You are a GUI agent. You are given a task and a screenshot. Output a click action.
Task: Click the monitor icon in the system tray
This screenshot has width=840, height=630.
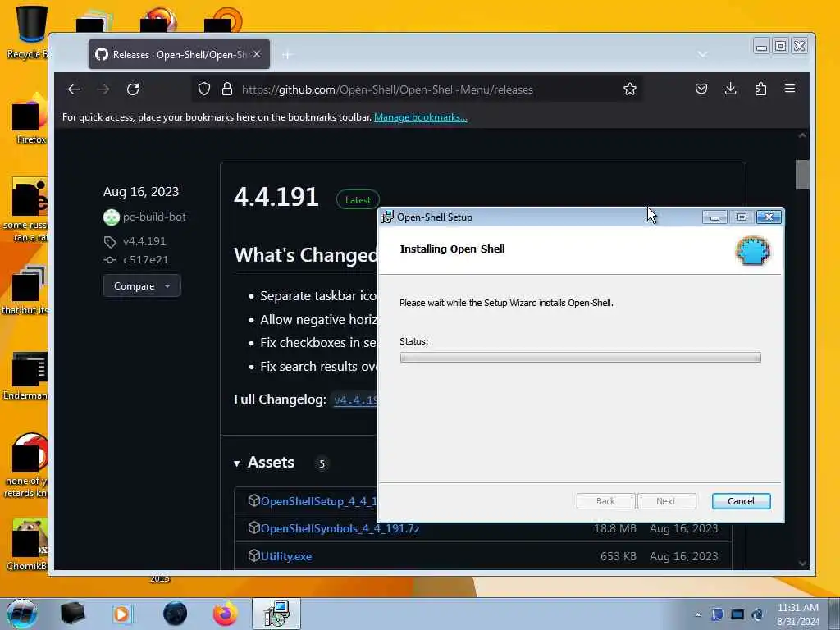(x=737, y=614)
